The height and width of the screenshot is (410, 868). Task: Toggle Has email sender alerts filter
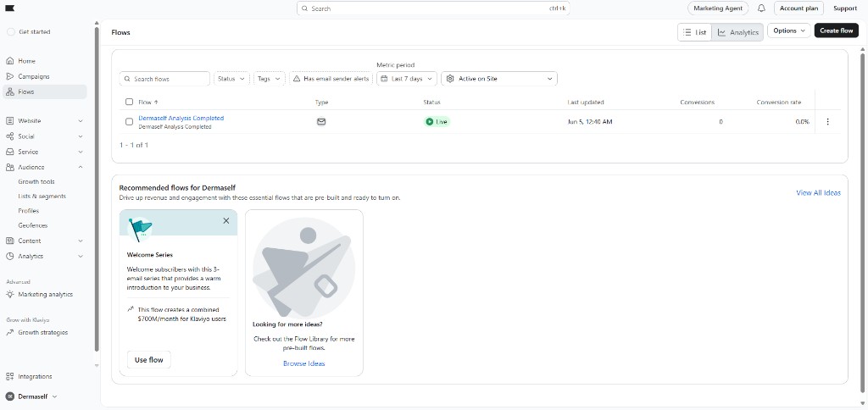coord(331,79)
